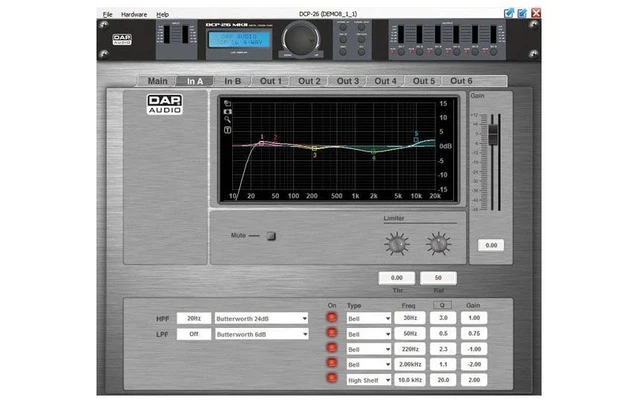Click the limiter Threshold knob
This screenshot has width=640, height=400.
tap(397, 244)
